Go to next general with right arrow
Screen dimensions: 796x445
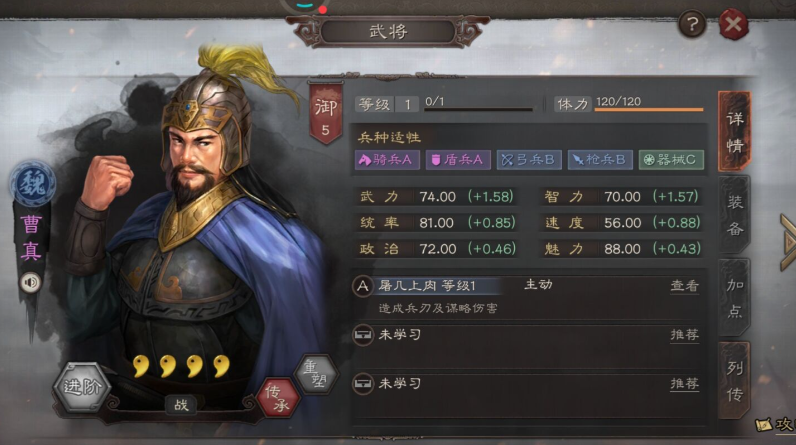point(788,243)
